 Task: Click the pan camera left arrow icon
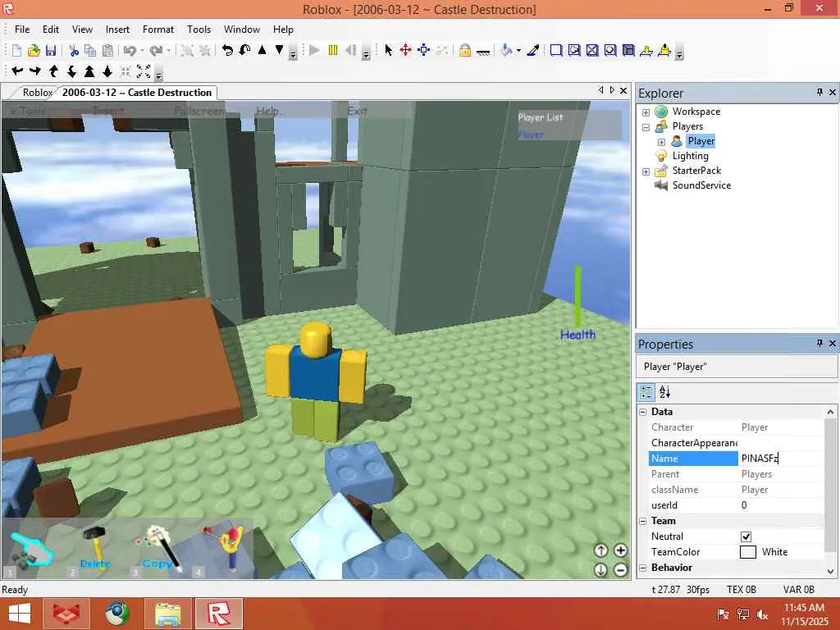pyautogui.click(x=17, y=71)
